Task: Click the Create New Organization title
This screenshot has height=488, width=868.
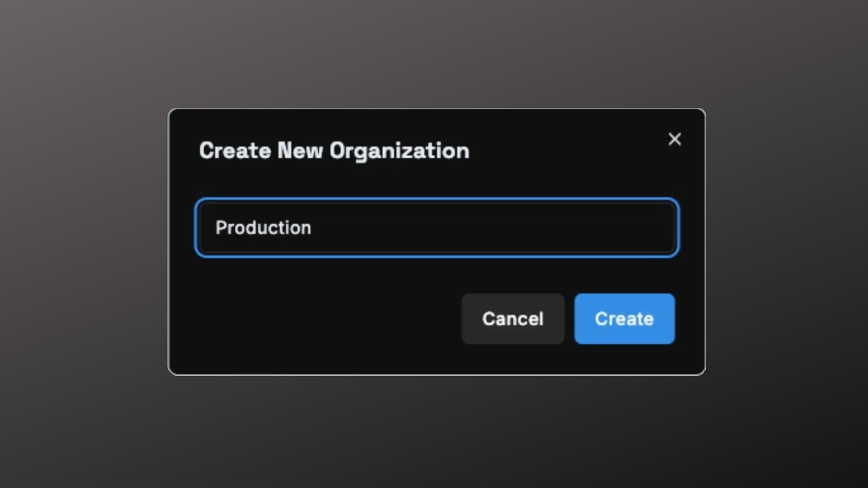Action: coord(334,151)
